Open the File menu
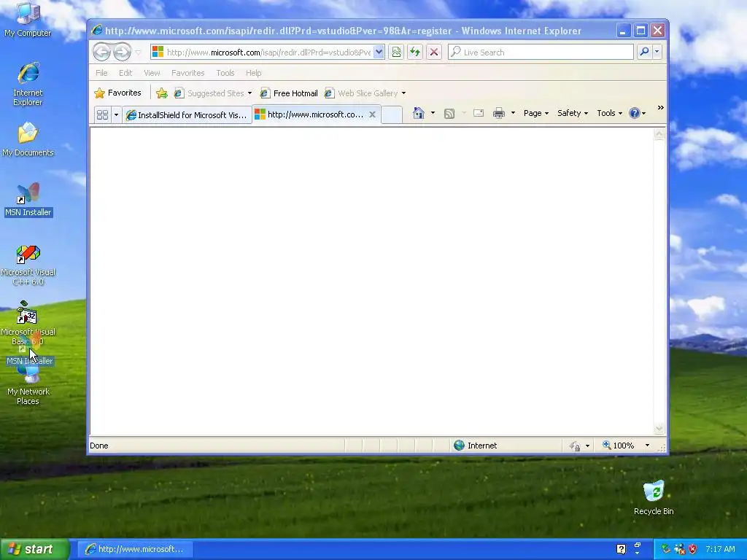This screenshot has height=560, width=747. pos(101,73)
